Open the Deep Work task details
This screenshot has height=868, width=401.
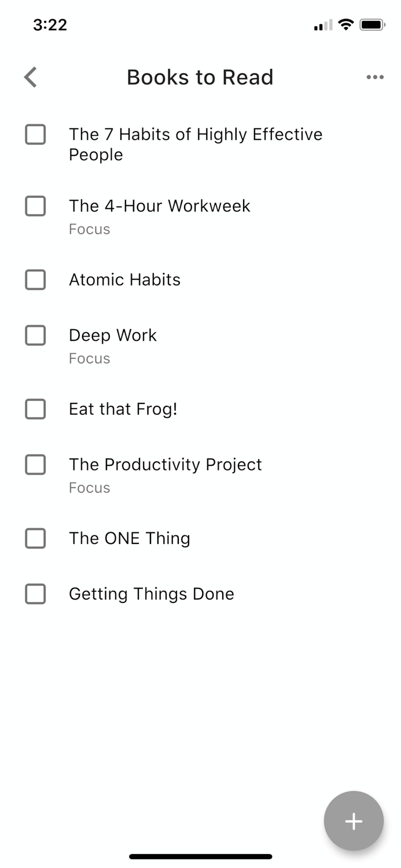pyautogui.click(x=113, y=335)
